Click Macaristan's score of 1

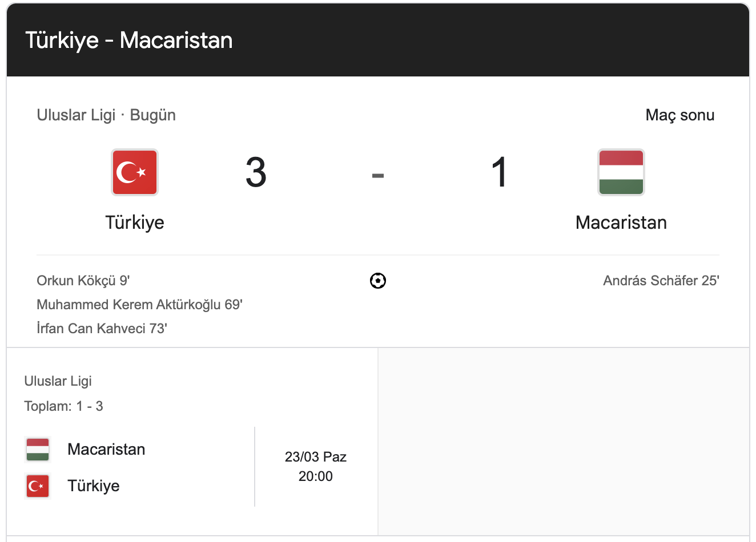click(500, 172)
